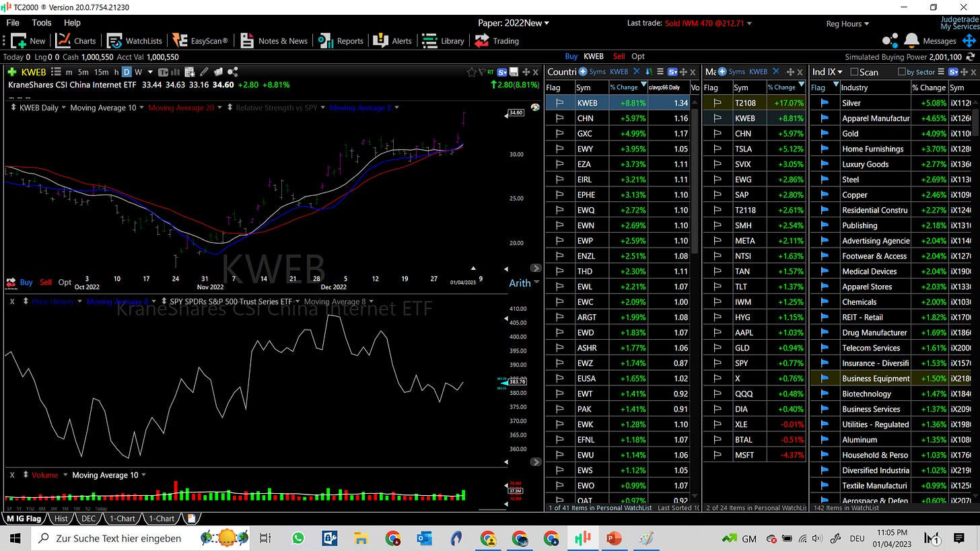Click the green plus add-chart icon

[x=12, y=72]
